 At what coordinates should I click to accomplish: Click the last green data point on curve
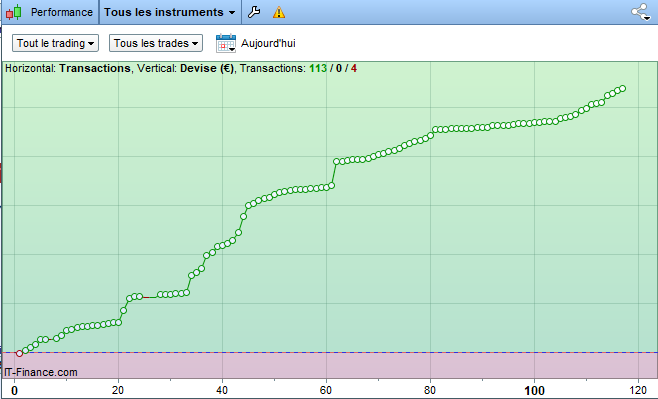click(x=623, y=89)
